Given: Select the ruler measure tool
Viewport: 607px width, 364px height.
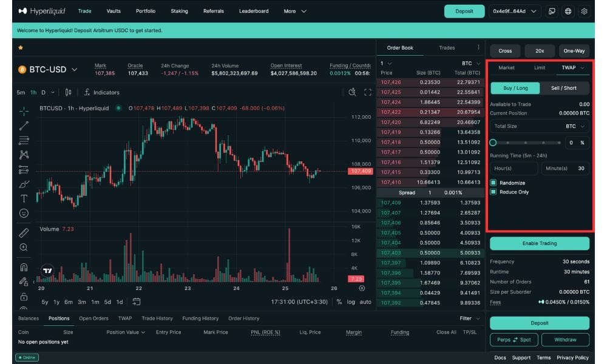Looking at the screenshot, I should click(x=24, y=232).
